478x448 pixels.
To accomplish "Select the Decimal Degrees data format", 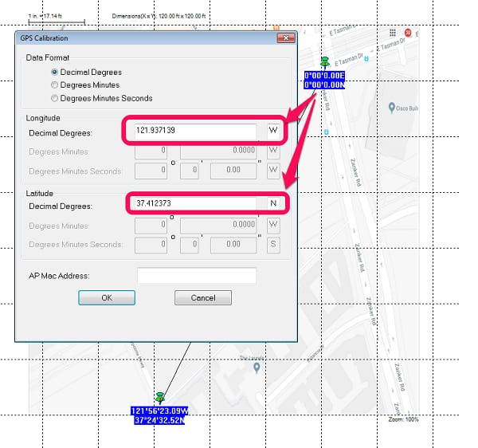I will [55, 72].
